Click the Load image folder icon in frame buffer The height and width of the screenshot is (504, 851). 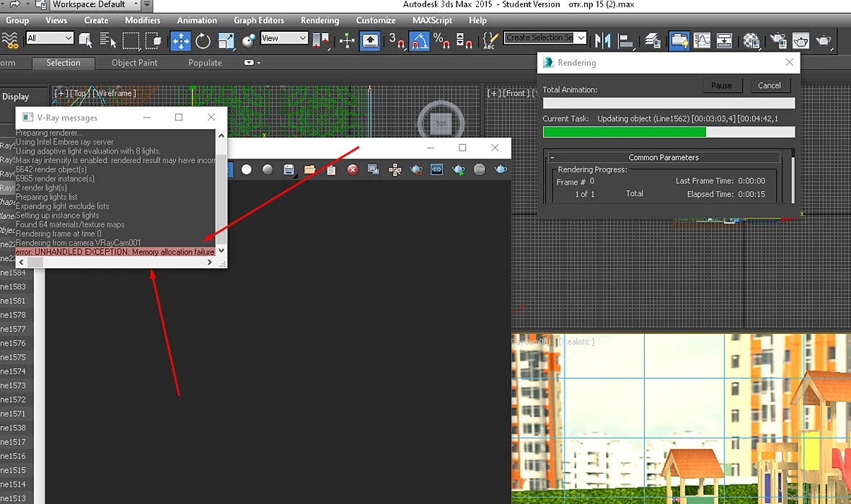point(310,170)
